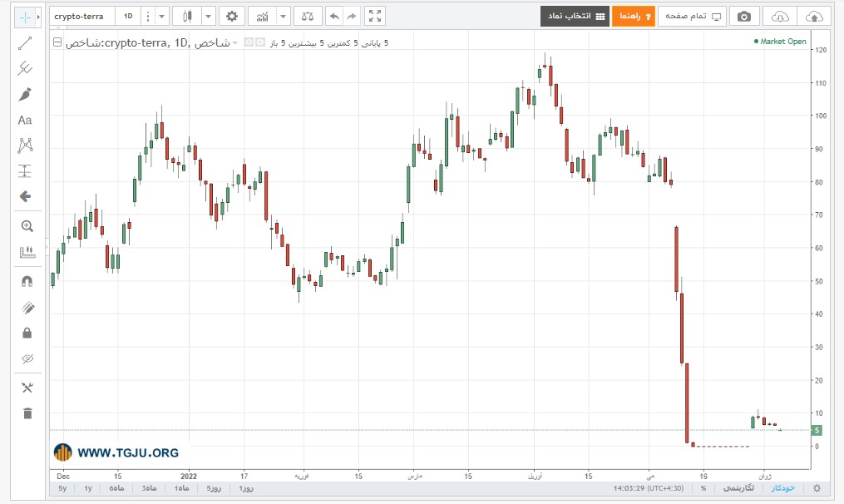The width and height of the screenshot is (844, 504).
Task: Open the drawing tools object tree icon
Action: click(x=27, y=388)
